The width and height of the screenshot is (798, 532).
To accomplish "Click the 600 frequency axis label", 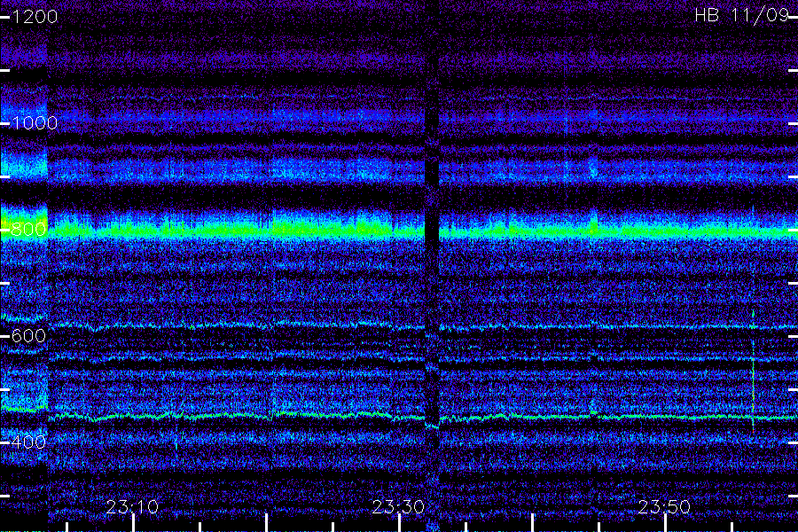I will click(28, 335).
